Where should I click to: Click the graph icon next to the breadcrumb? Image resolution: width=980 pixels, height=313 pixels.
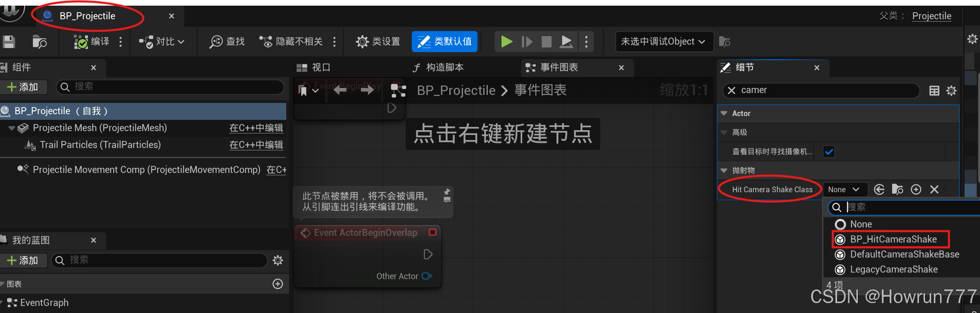398,91
